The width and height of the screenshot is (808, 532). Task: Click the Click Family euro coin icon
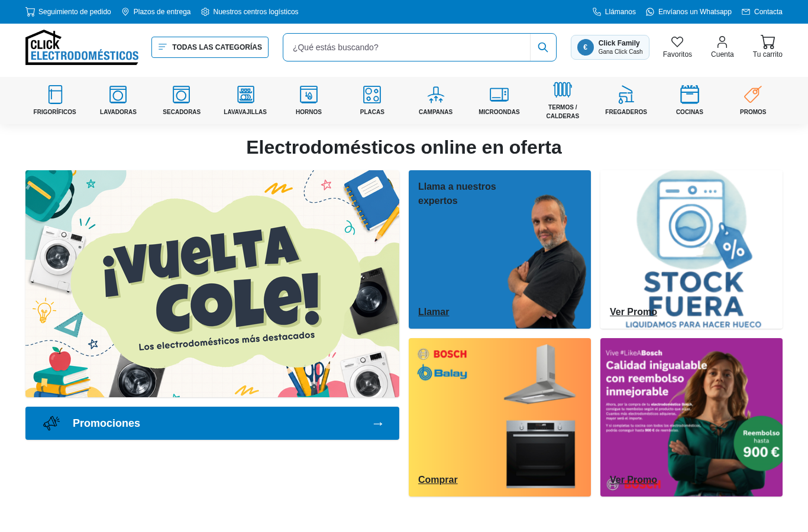[586, 47]
